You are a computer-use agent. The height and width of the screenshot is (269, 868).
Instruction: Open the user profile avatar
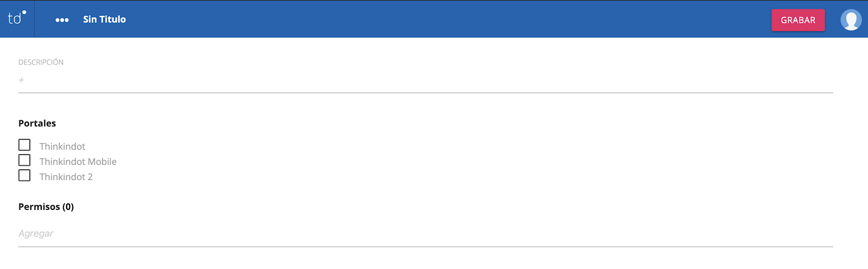tap(851, 20)
